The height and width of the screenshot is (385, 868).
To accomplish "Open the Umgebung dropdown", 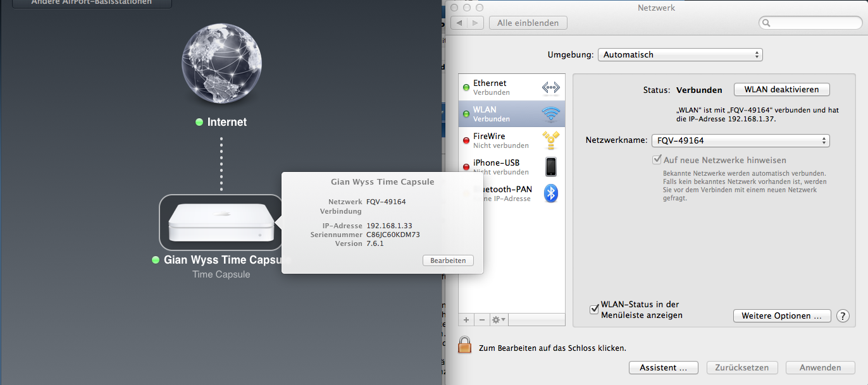I will (x=680, y=55).
